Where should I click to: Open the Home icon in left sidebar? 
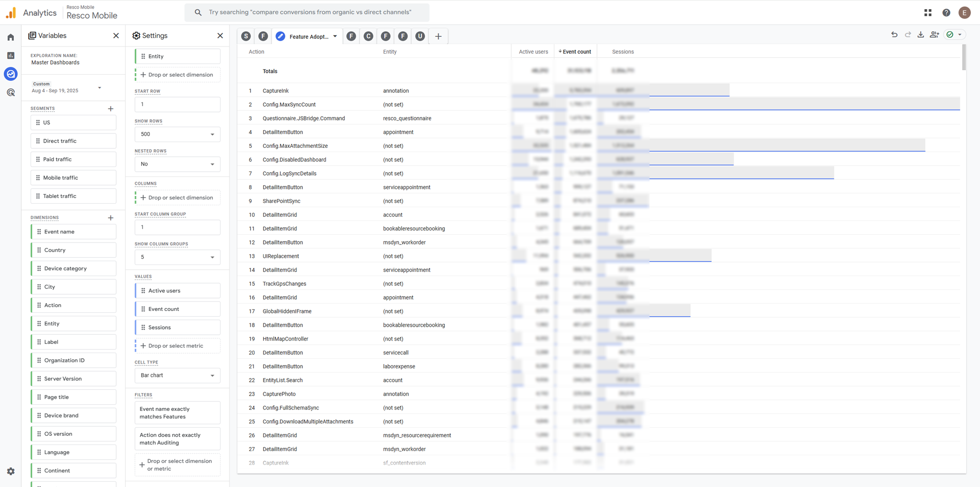click(11, 37)
